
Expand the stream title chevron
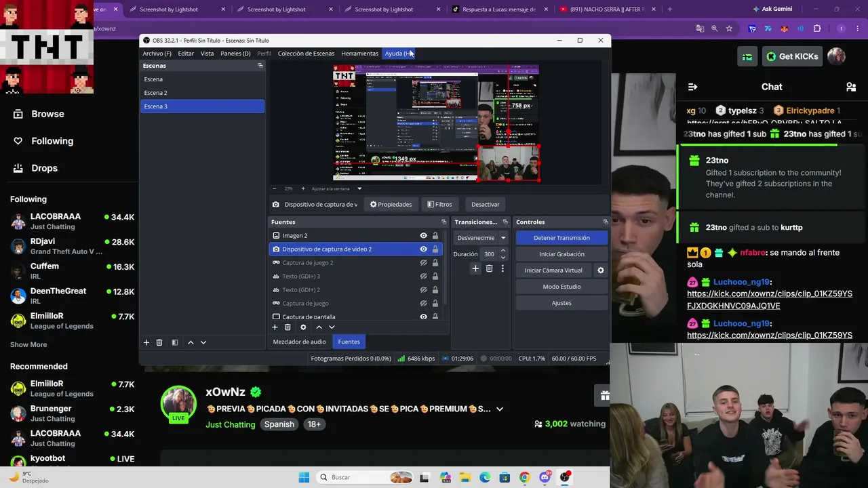[500, 409]
